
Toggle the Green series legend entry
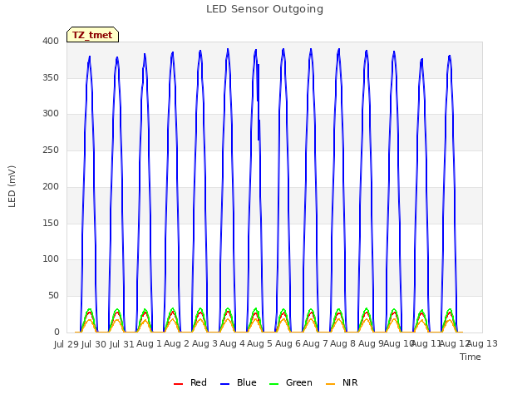[290, 382]
